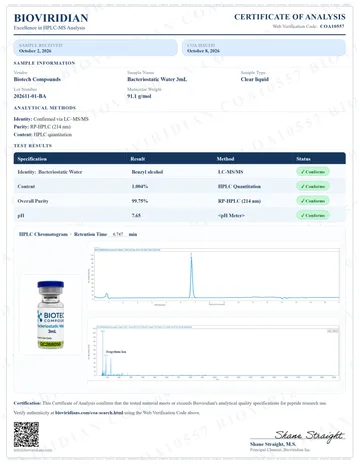Click 'Content: HPLC quantitation' method line

click(x=43, y=135)
